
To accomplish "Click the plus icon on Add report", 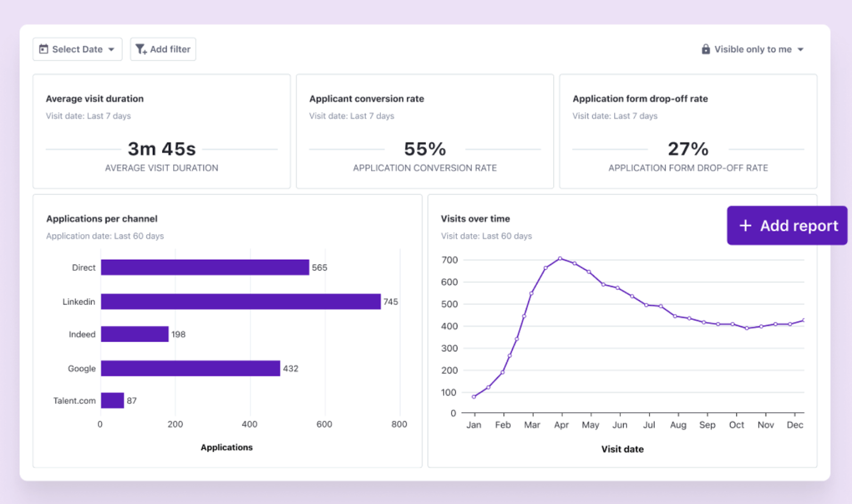I will coord(745,226).
